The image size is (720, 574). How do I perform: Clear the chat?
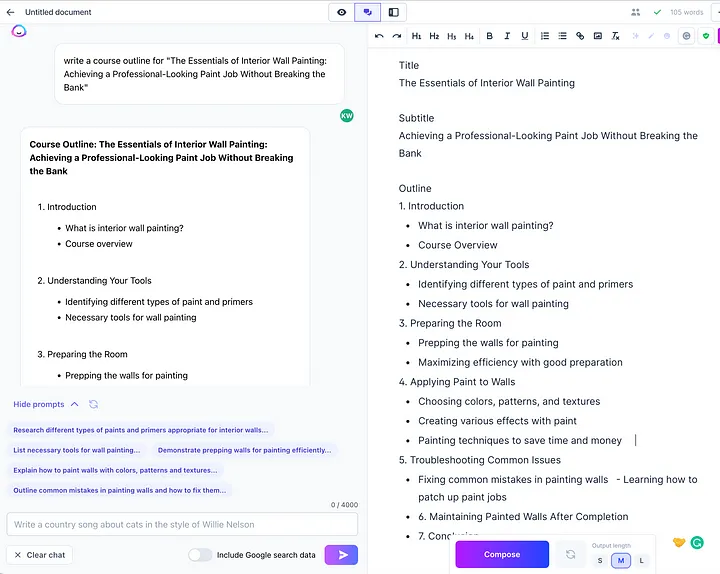tap(39, 555)
